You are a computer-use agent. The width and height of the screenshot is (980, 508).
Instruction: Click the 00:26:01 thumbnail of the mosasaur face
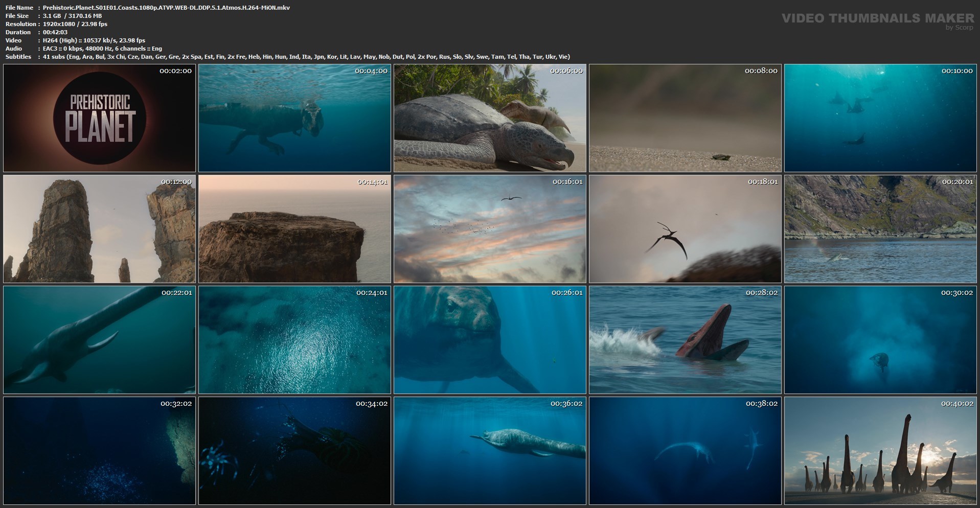coord(490,340)
